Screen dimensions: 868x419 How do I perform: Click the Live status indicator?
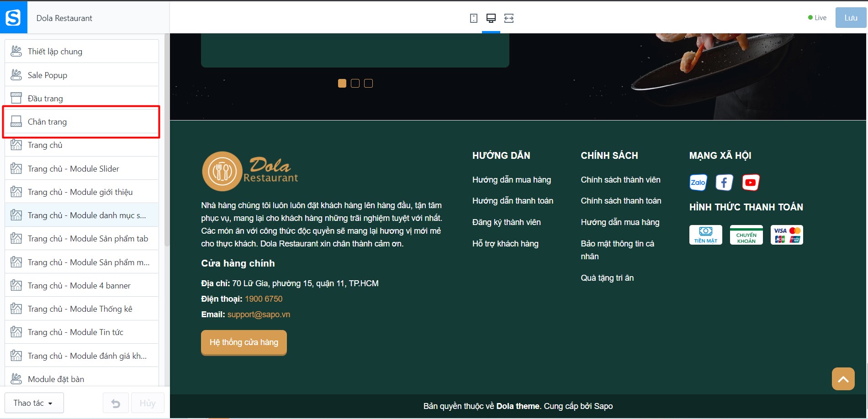tap(817, 18)
